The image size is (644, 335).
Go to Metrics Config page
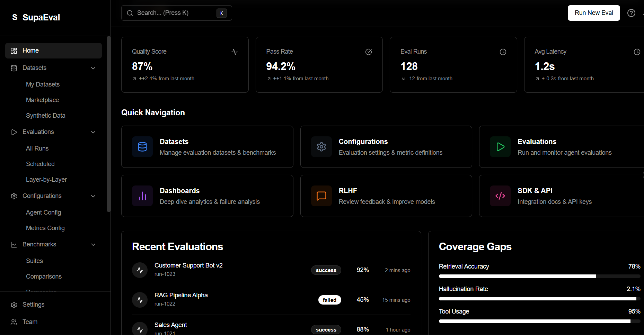(x=45, y=228)
